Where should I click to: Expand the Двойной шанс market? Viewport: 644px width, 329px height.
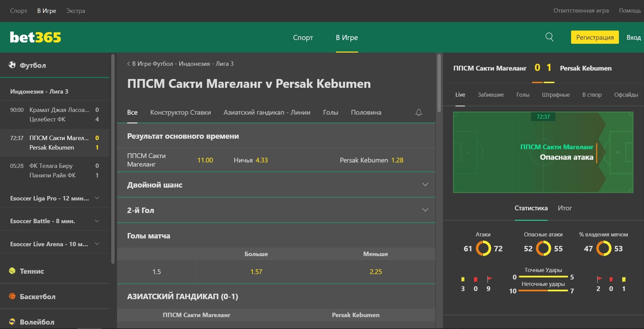276,185
